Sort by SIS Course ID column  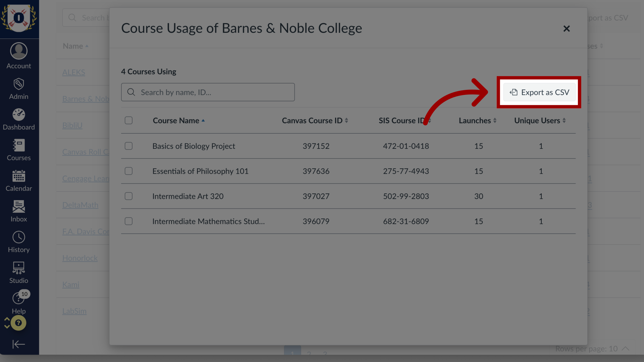pos(405,120)
